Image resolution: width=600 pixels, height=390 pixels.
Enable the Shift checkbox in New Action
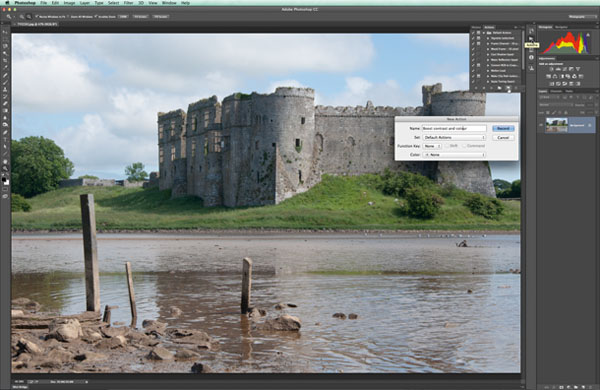[x=447, y=146]
